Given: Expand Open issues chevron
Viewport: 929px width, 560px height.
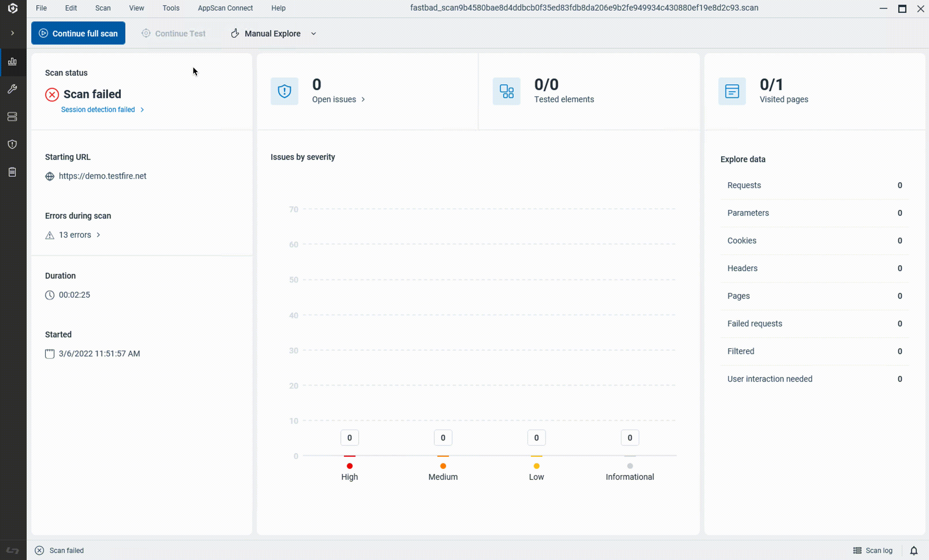Looking at the screenshot, I should (363, 99).
